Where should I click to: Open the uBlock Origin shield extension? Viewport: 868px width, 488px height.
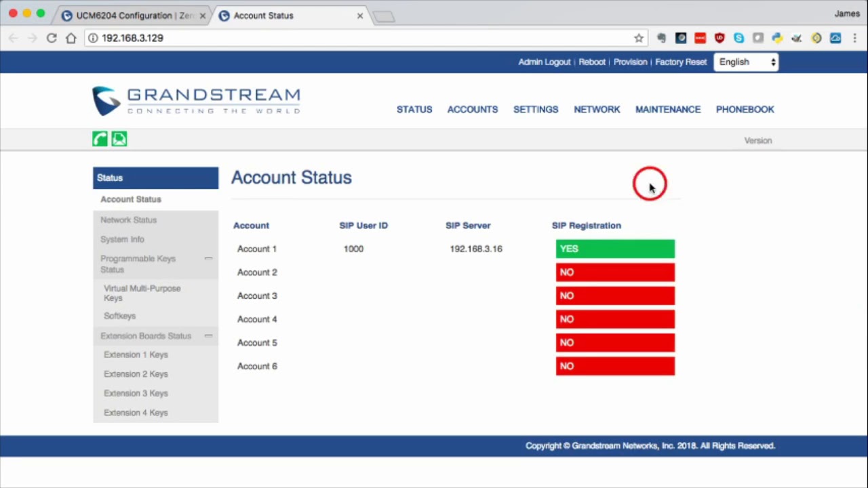[x=719, y=38]
